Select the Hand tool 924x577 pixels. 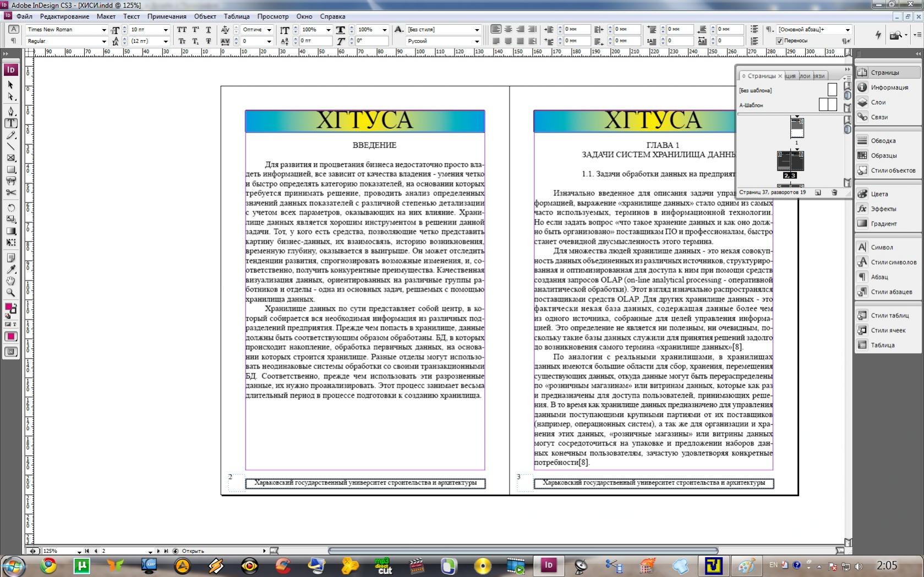[x=10, y=281]
